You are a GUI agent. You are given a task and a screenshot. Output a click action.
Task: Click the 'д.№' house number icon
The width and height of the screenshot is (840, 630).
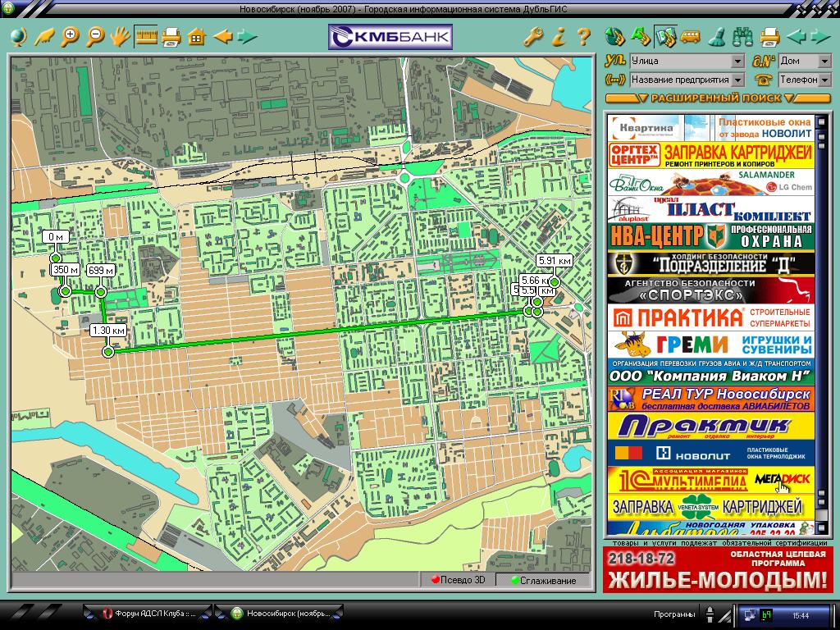tap(764, 61)
